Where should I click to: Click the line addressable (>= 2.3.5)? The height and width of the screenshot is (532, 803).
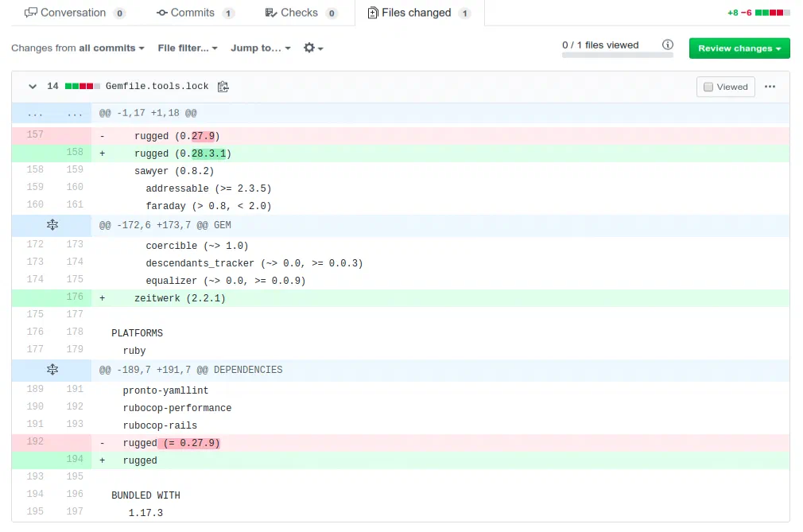[x=401, y=188]
